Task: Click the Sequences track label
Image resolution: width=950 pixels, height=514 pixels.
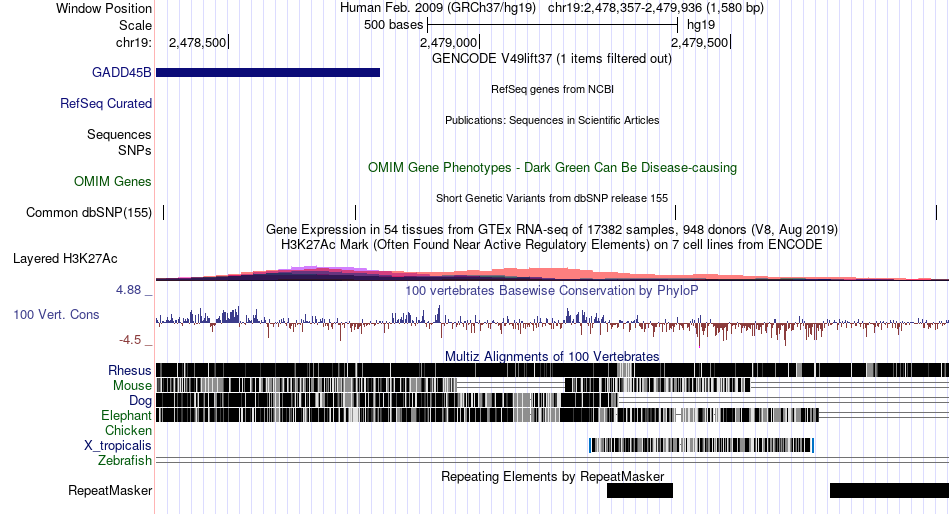Action: pos(119,135)
